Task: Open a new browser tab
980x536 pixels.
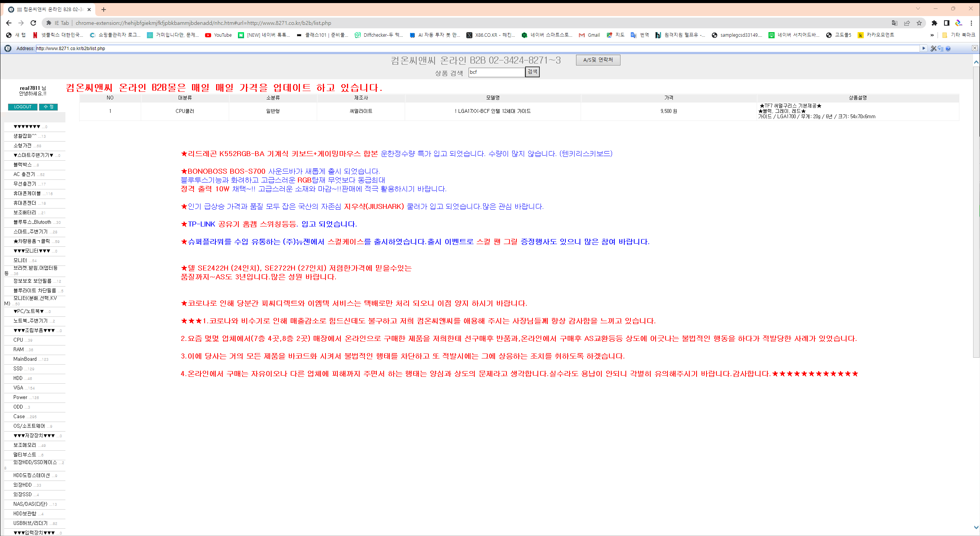Action: [x=103, y=10]
